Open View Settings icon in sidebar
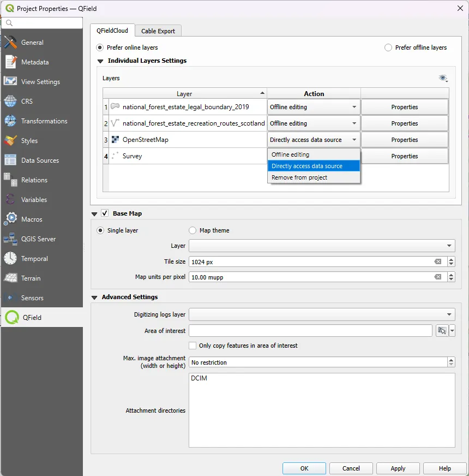Image resolution: width=469 pixels, height=476 pixels. pos(10,81)
